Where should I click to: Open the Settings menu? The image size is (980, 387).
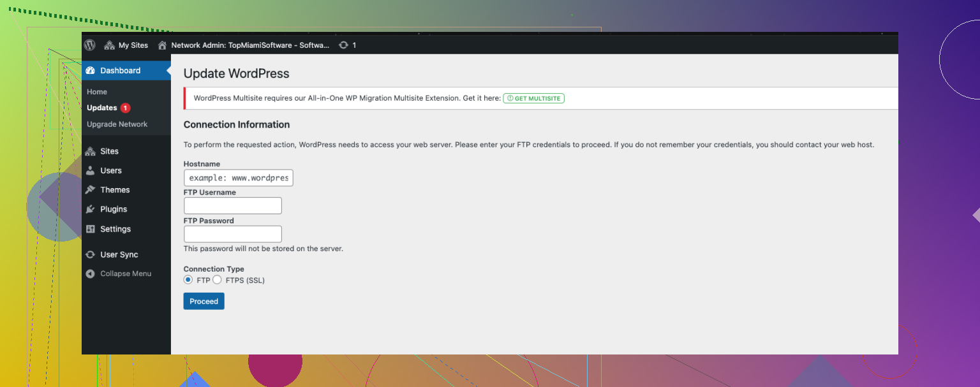126,229
